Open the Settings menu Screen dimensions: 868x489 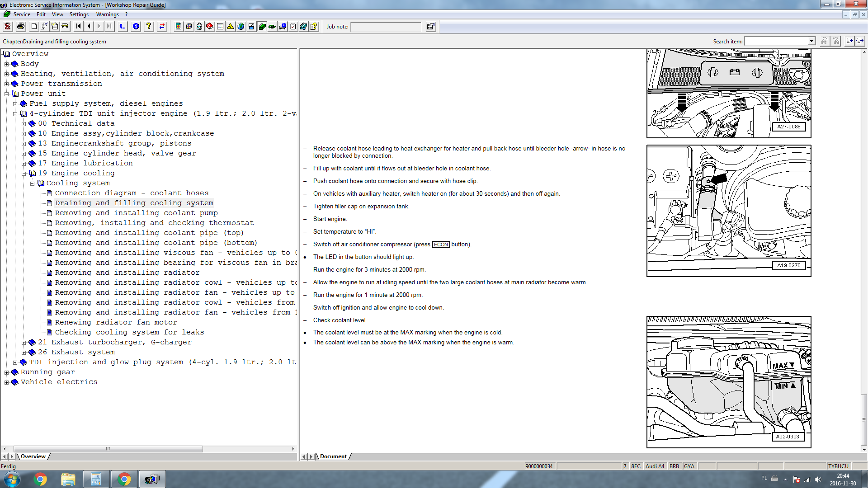pos(79,14)
